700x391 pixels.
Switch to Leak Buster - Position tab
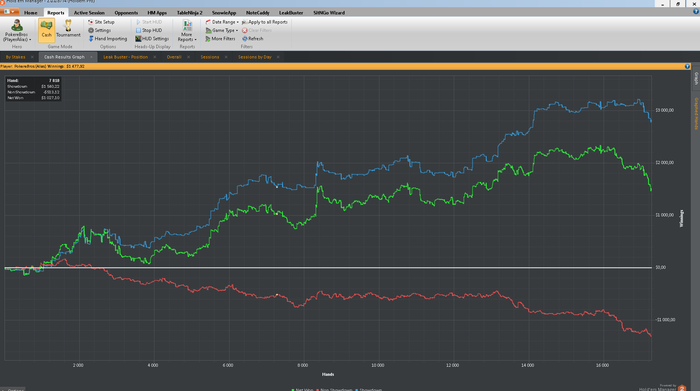pos(125,57)
